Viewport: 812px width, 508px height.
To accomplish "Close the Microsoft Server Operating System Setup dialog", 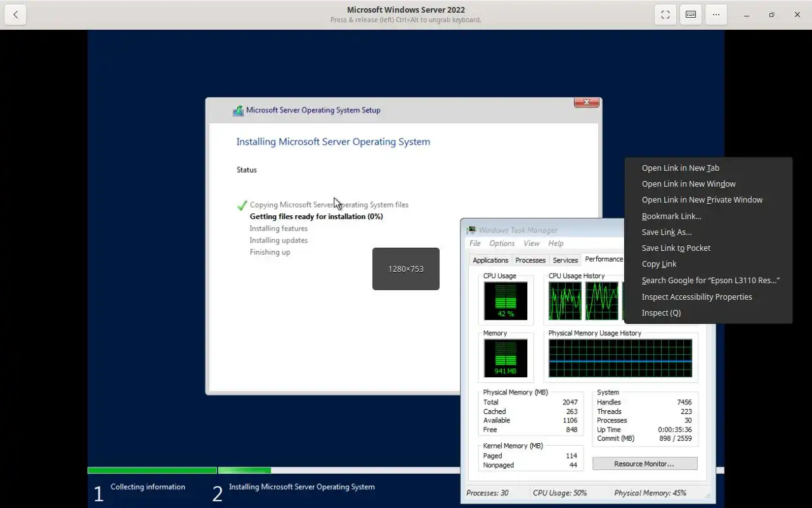I will [586, 102].
